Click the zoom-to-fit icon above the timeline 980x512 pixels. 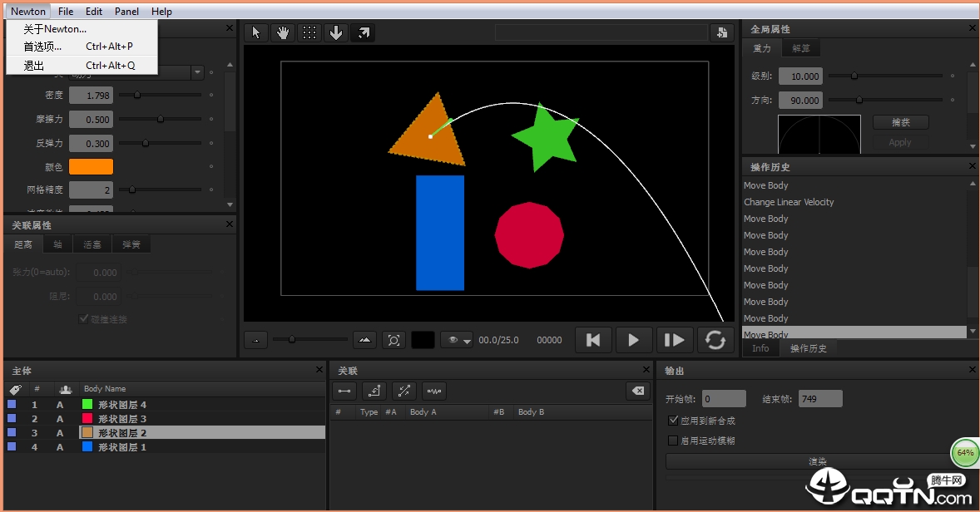click(x=393, y=340)
